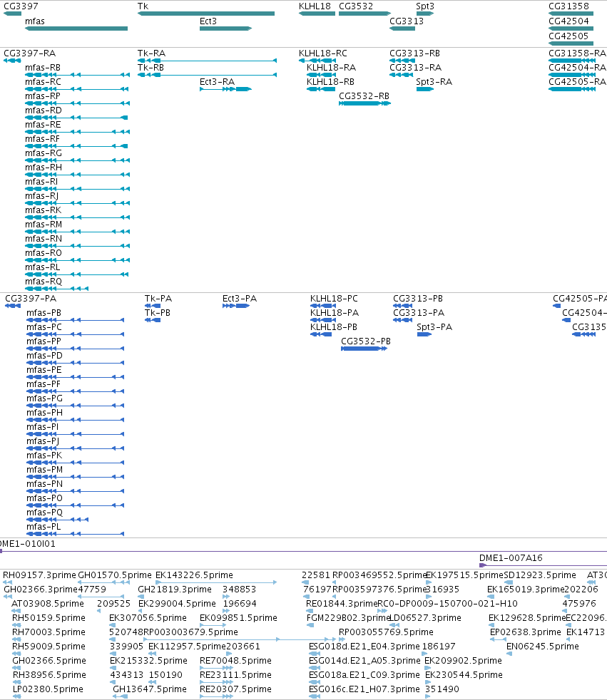Click the GH01570.5prime EST label
Screen dimensions: 607x700
(115, 575)
